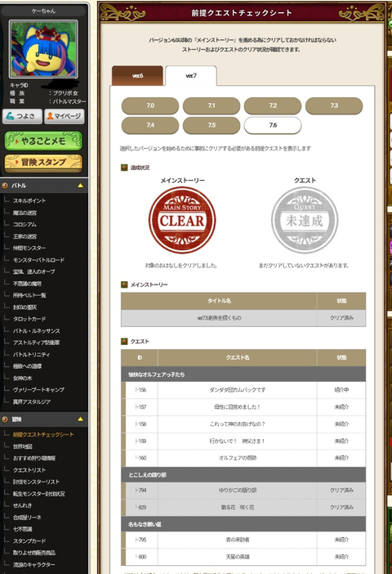Open the マイページ button
Image resolution: width=392 pixels, height=574 pixels.
point(65,116)
